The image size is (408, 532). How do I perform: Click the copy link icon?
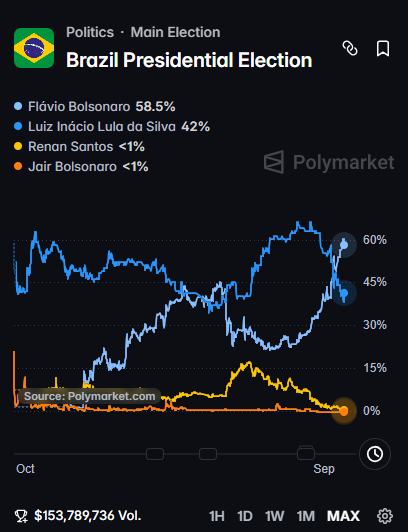(x=350, y=48)
